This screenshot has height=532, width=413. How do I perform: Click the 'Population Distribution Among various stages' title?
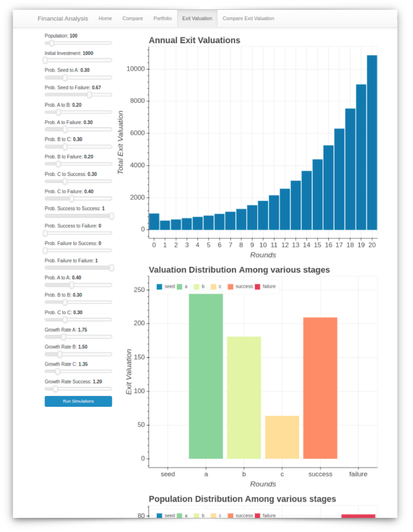pyautogui.click(x=242, y=499)
